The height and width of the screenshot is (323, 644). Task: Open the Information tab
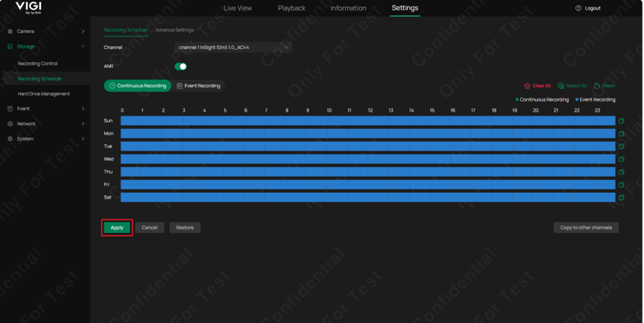[348, 8]
